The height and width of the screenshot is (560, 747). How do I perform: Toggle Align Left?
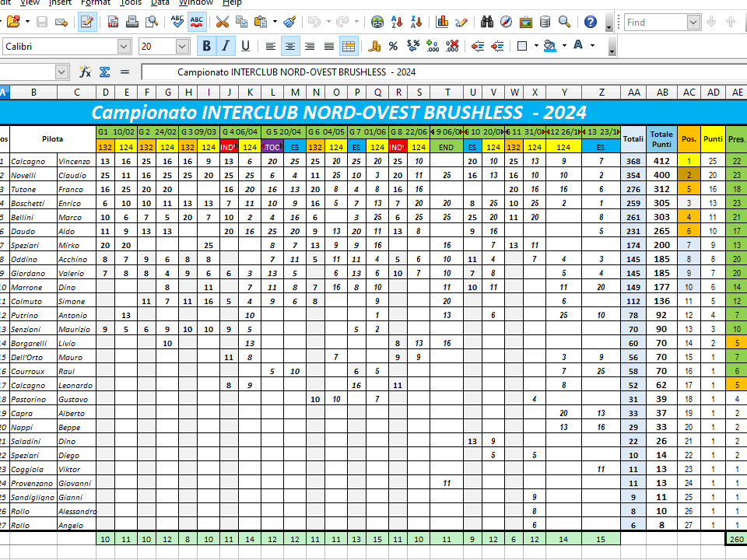click(271, 46)
